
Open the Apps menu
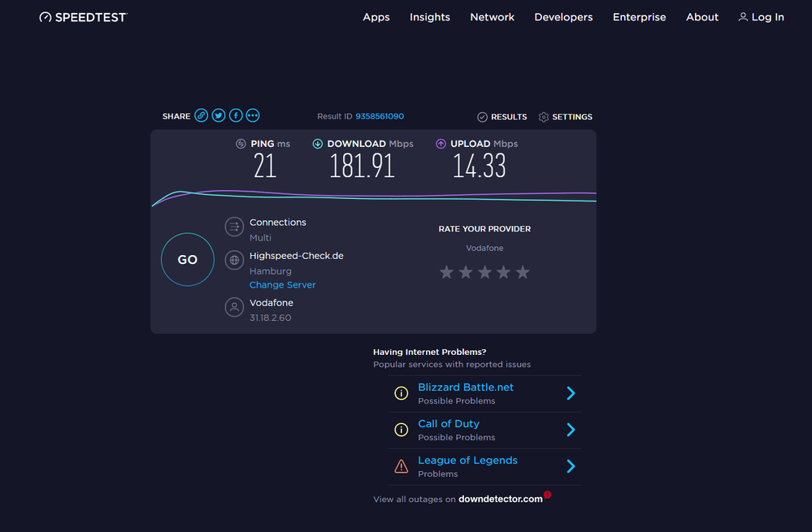[376, 17]
